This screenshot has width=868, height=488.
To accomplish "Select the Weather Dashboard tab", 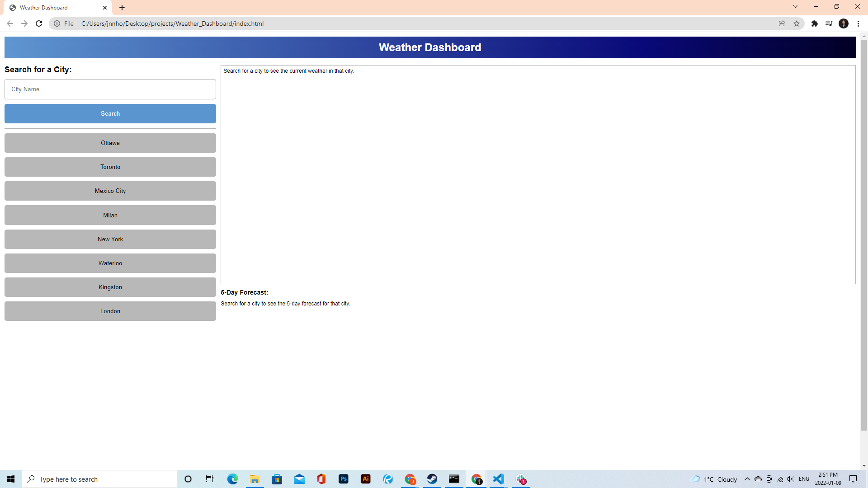I will click(54, 8).
